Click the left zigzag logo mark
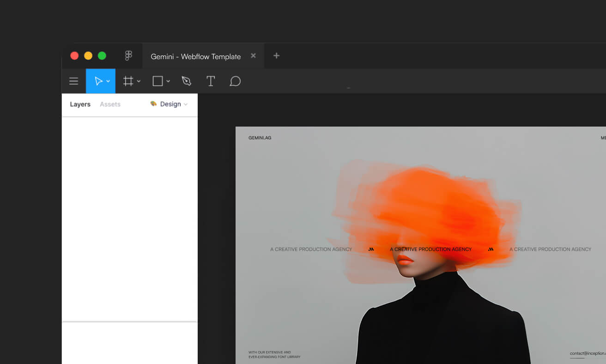606x364 pixels. [x=371, y=249]
